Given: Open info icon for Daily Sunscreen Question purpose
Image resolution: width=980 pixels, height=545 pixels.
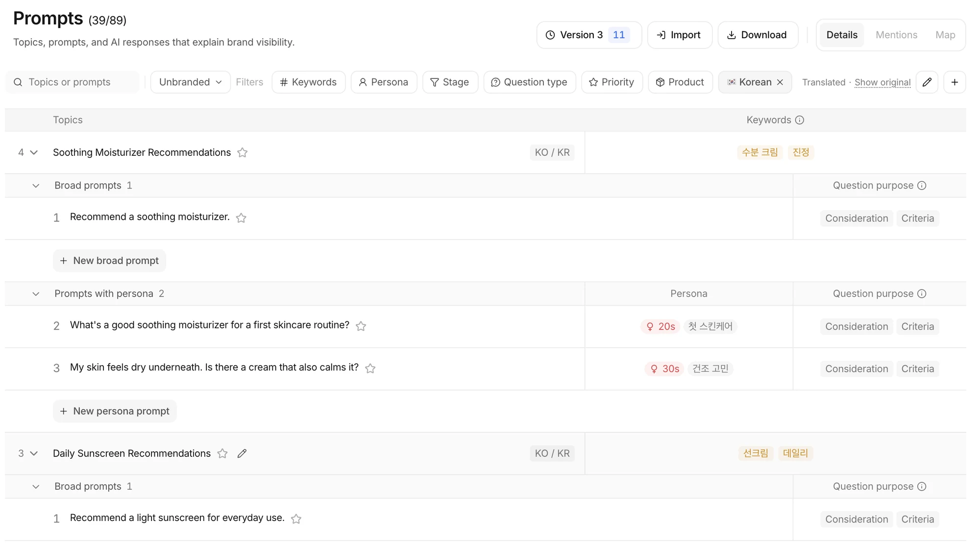Looking at the screenshot, I should (x=922, y=487).
